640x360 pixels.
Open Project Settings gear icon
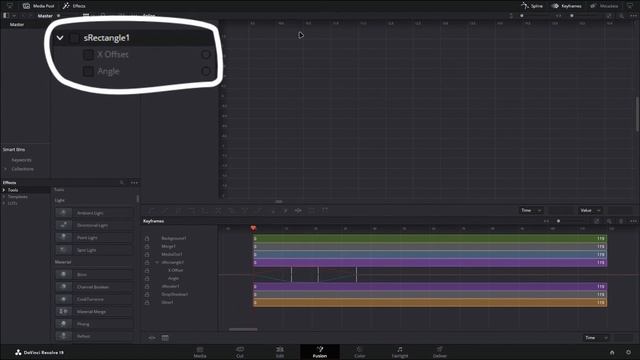pyautogui.click(x=629, y=352)
